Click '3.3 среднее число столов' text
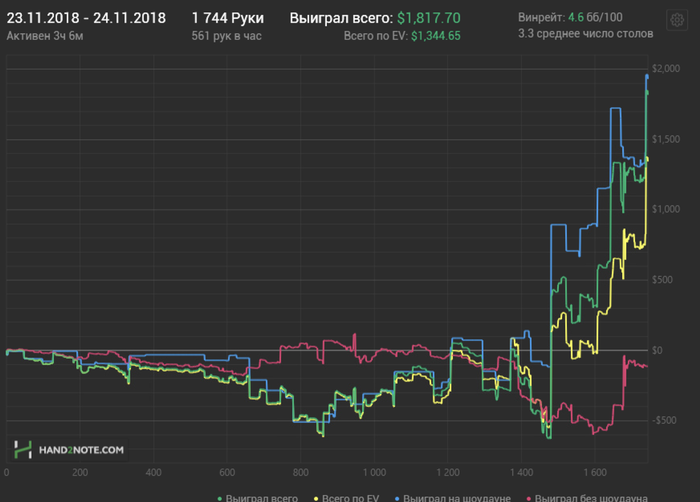Viewport: 700px width, 502px height. coord(585,33)
